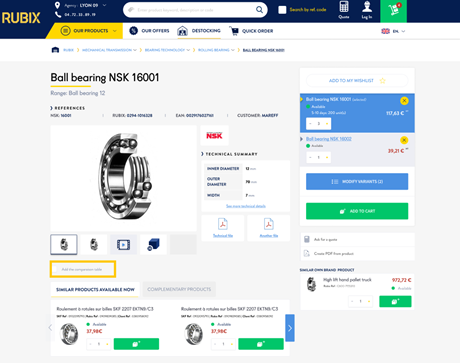Click the home breadcrumb icon

coord(55,50)
